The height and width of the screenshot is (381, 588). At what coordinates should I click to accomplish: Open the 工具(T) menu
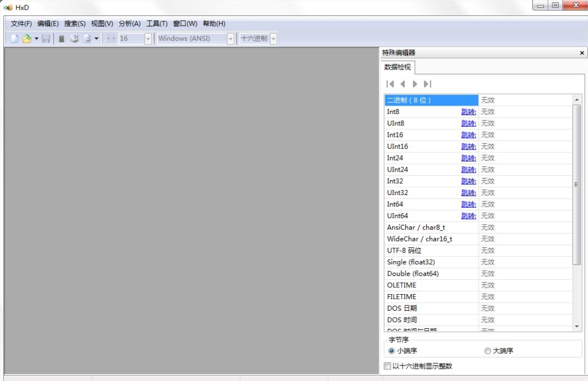pos(157,23)
